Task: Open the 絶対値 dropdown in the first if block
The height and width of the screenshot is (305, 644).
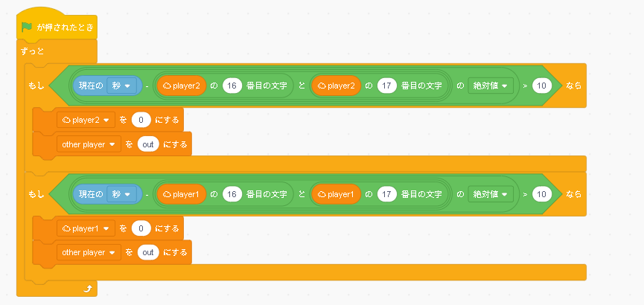Action: pos(491,86)
